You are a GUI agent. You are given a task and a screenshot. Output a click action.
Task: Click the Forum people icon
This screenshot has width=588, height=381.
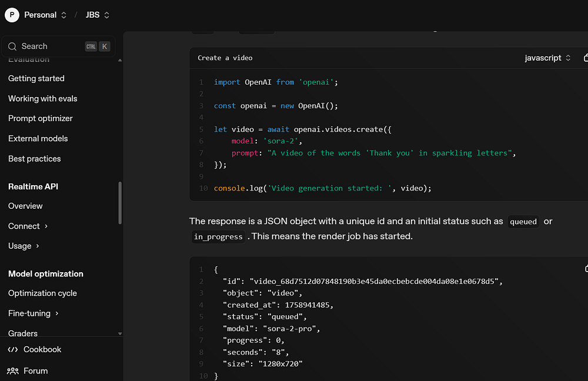(12, 371)
